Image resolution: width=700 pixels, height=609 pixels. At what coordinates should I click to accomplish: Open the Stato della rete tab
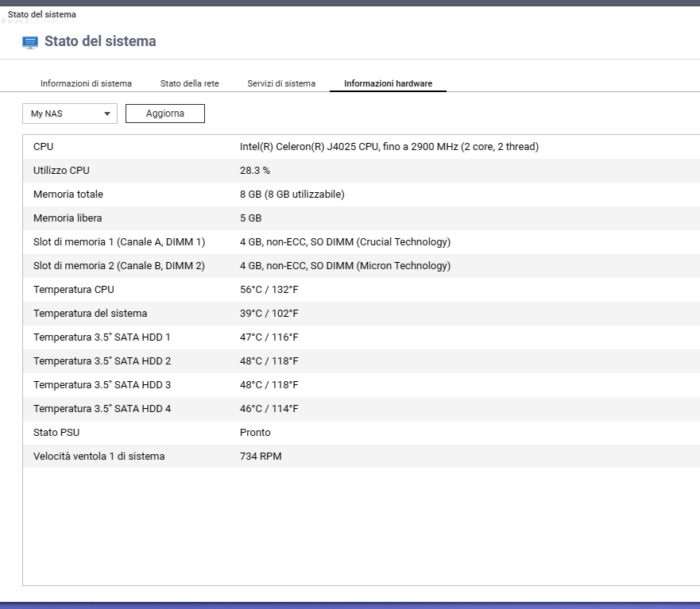(189, 83)
